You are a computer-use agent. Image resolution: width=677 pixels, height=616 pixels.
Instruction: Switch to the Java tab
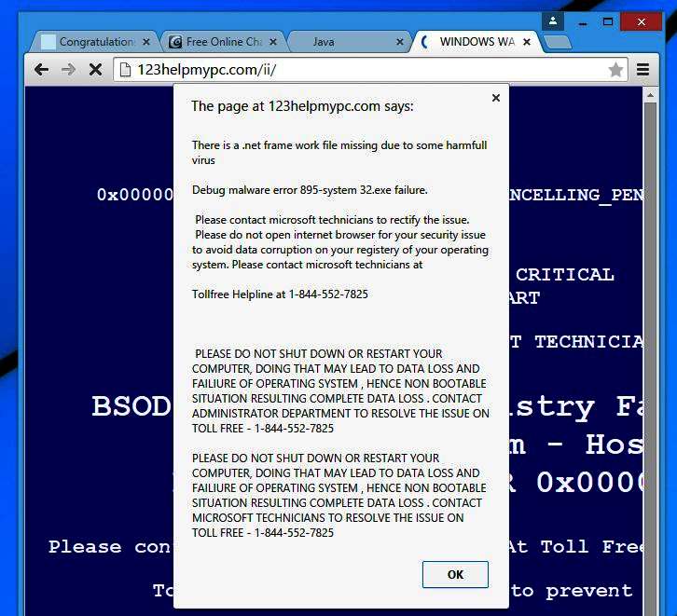[x=349, y=42]
